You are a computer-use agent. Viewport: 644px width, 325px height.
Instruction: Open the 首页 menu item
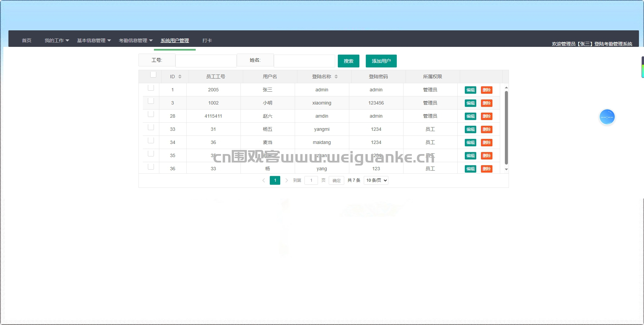tap(27, 40)
